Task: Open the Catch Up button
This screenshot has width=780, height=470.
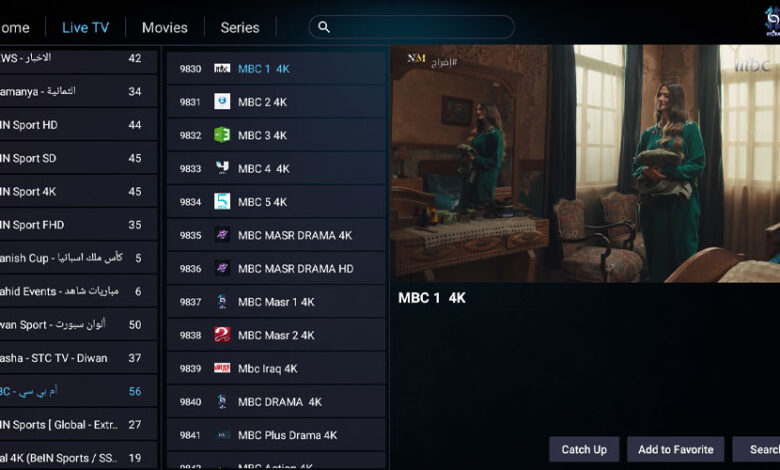Action: tap(584, 449)
